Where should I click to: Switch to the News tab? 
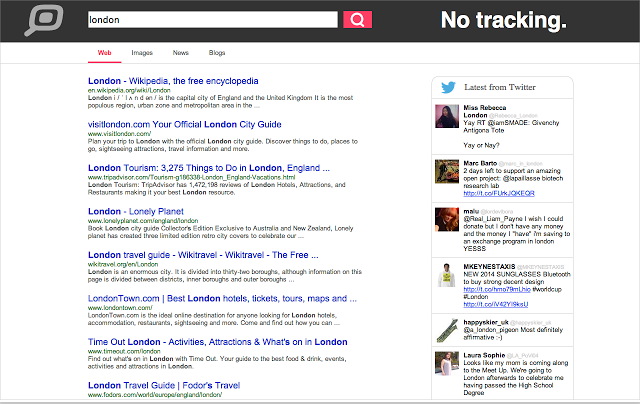click(180, 53)
